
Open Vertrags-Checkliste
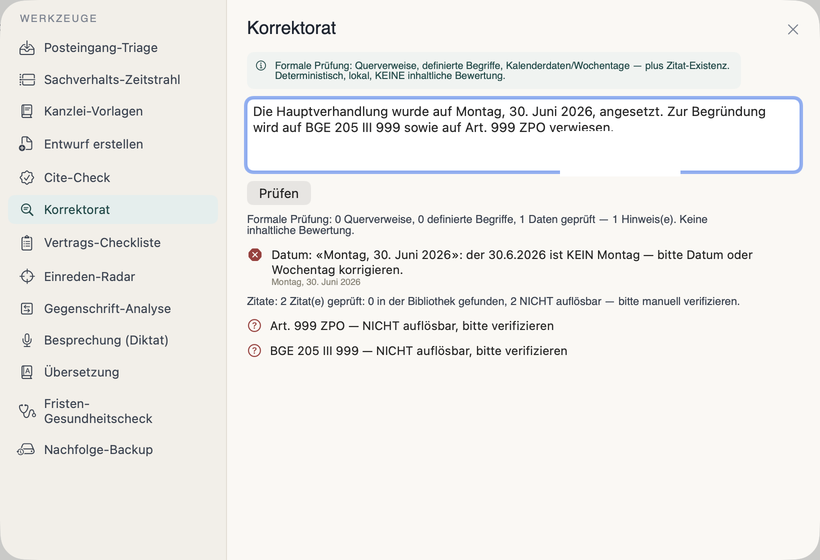(113, 243)
